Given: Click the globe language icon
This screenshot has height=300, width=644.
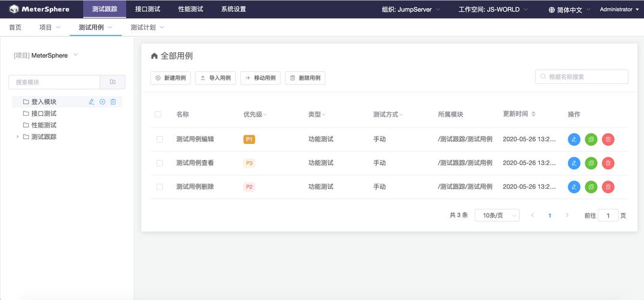Looking at the screenshot, I should tap(552, 10).
